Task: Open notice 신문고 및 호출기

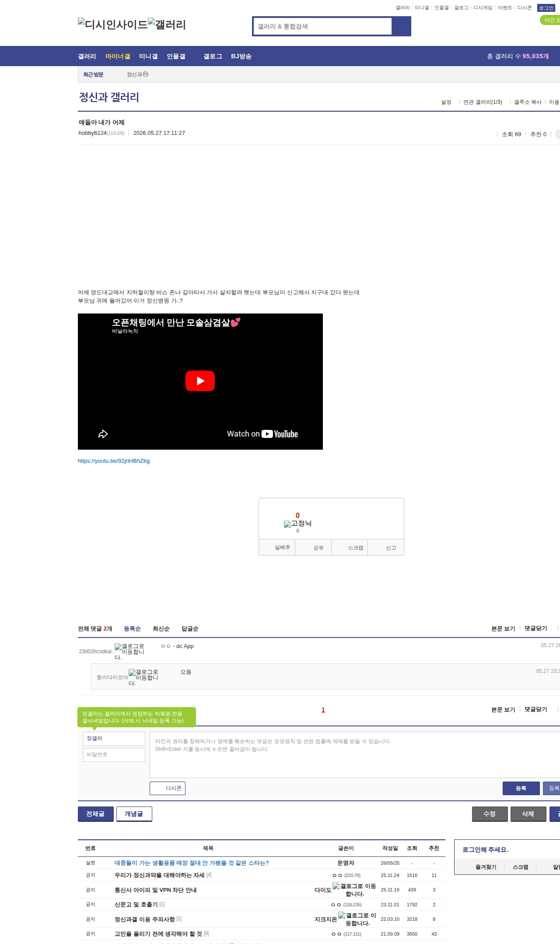Action: click(x=136, y=905)
